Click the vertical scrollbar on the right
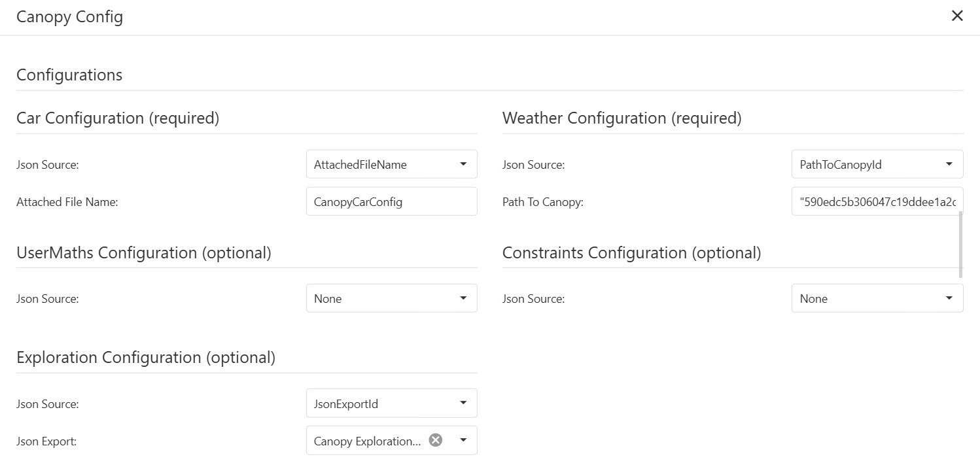980x463 pixels. point(960,244)
